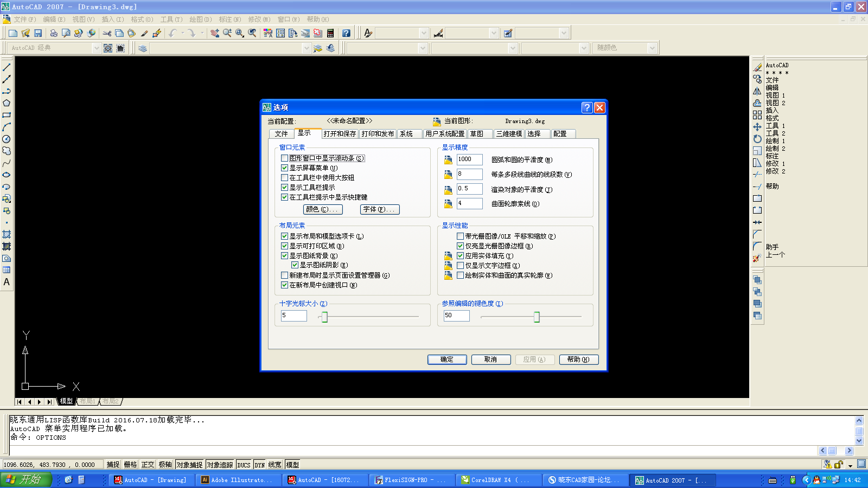The width and height of the screenshot is (868, 488).
Task: Select the Hatch tool
Action: [7, 234]
